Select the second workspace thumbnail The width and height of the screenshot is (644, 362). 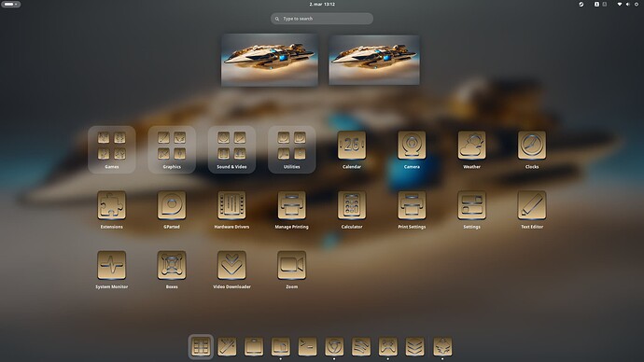(x=374, y=60)
